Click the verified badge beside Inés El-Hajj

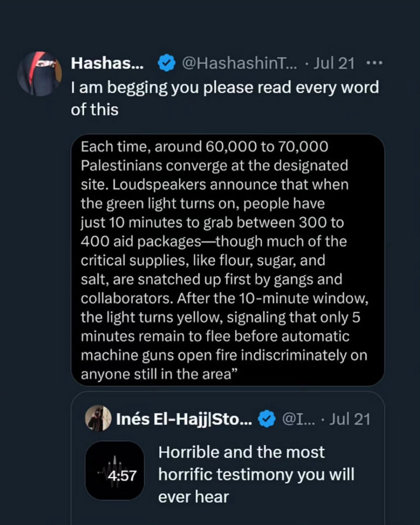[x=266, y=419]
